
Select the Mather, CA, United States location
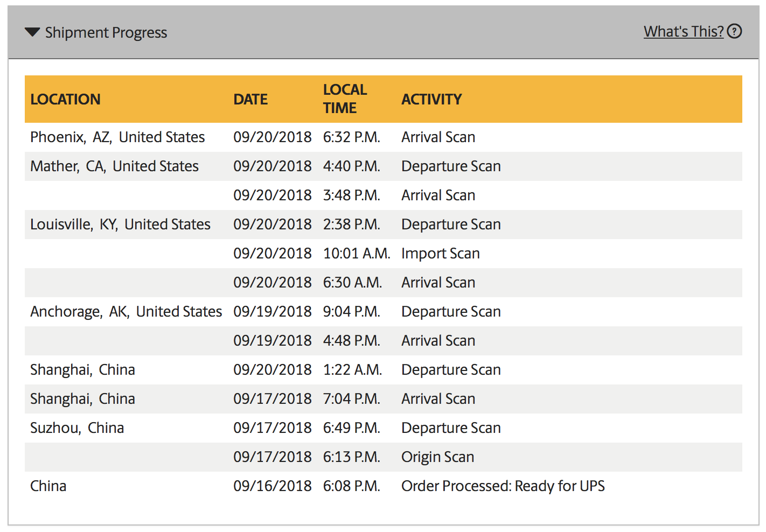pos(114,166)
